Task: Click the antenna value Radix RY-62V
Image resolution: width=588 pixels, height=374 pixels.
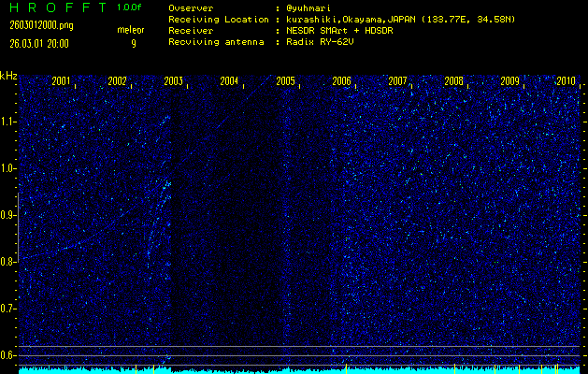Action: pyautogui.click(x=320, y=42)
